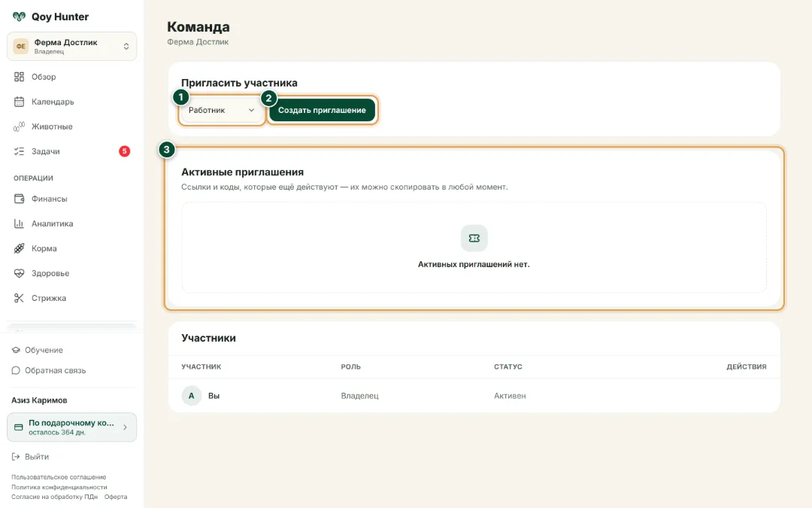
Task: Click the red tasks badge showing 5
Action: [x=124, y=151]
